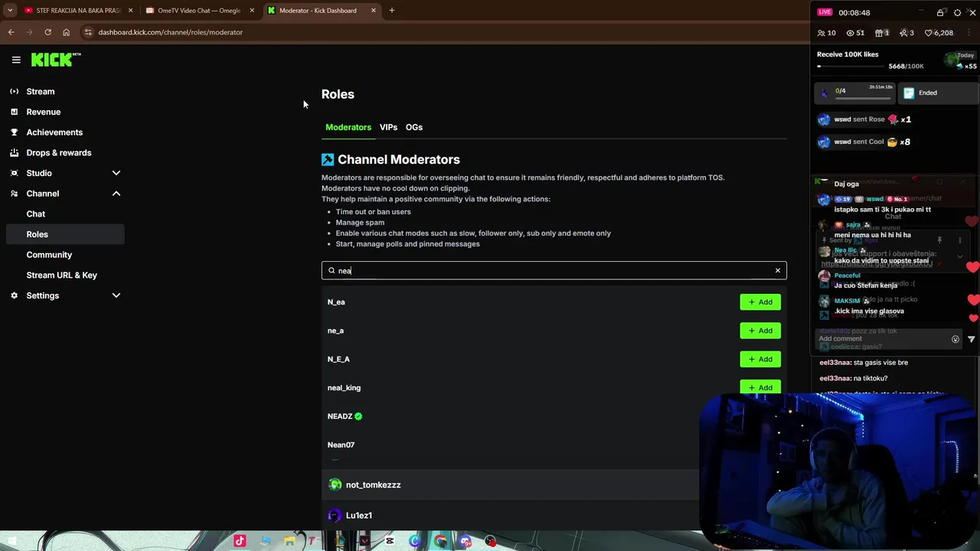Open the browser tab search dropdown
980x551 pixels.
(10, 11)
